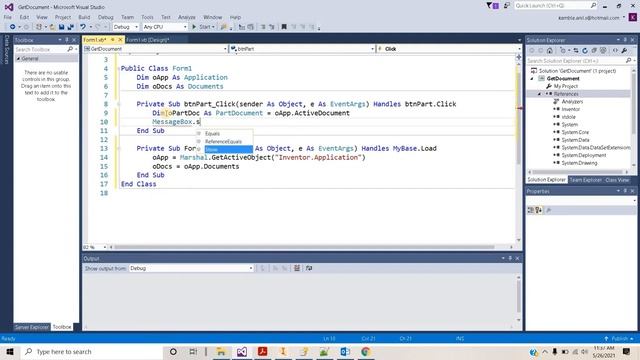Pin the Form1.vb tab
The height and width of the screenshot is (360, 640).
click(x=113, y=40)
